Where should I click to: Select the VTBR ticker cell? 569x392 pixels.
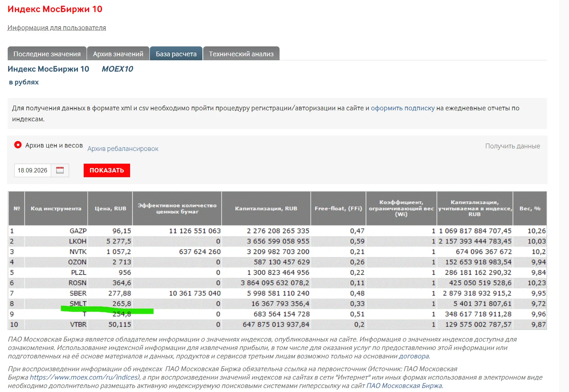[79, 324]
